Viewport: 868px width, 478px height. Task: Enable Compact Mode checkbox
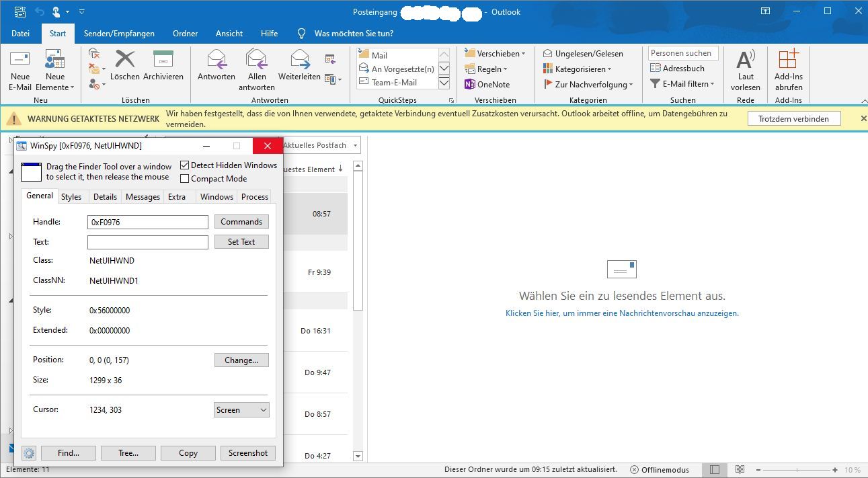(x=185, y=179)
